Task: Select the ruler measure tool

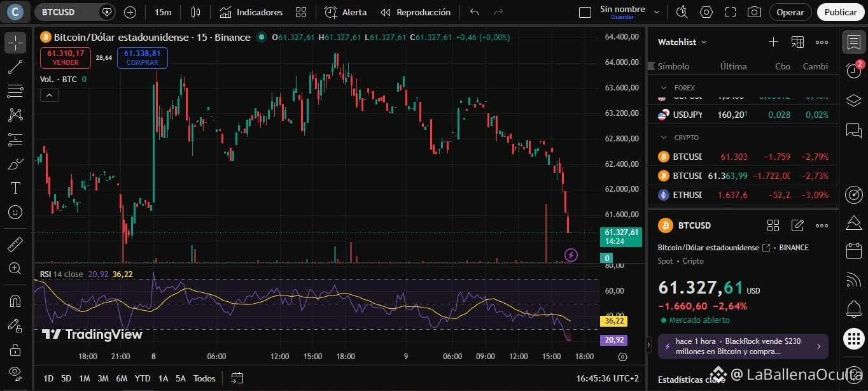Action: click(x=15, y=244)
